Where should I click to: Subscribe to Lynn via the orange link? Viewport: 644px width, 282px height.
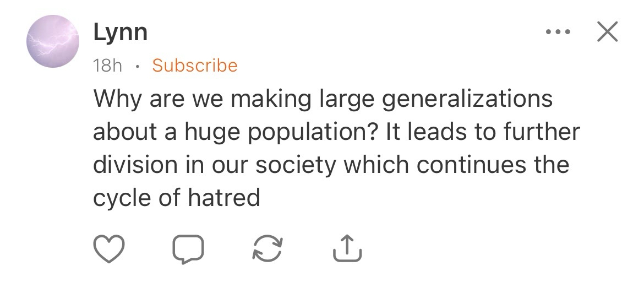click(195, 66)
